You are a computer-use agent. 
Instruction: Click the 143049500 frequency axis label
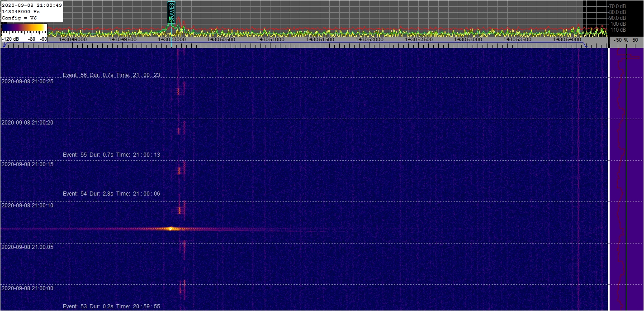pyautogui.click(x=123, y=40)
